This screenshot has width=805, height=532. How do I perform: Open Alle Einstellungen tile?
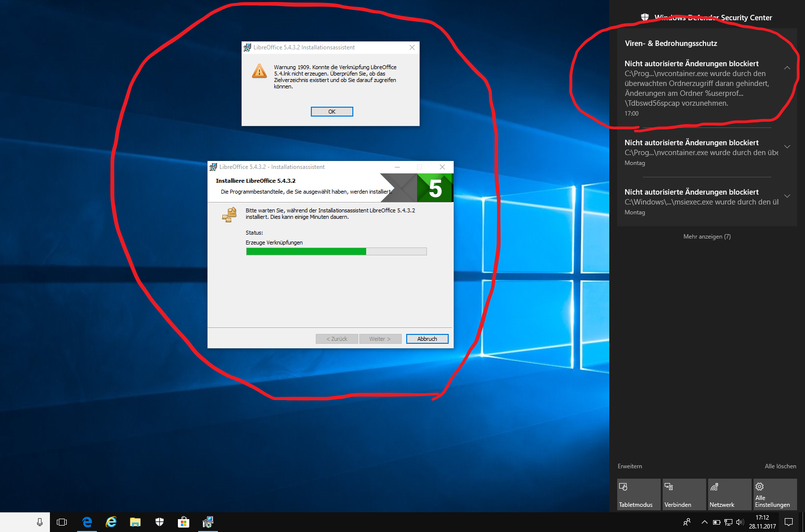tap(775, 494)
